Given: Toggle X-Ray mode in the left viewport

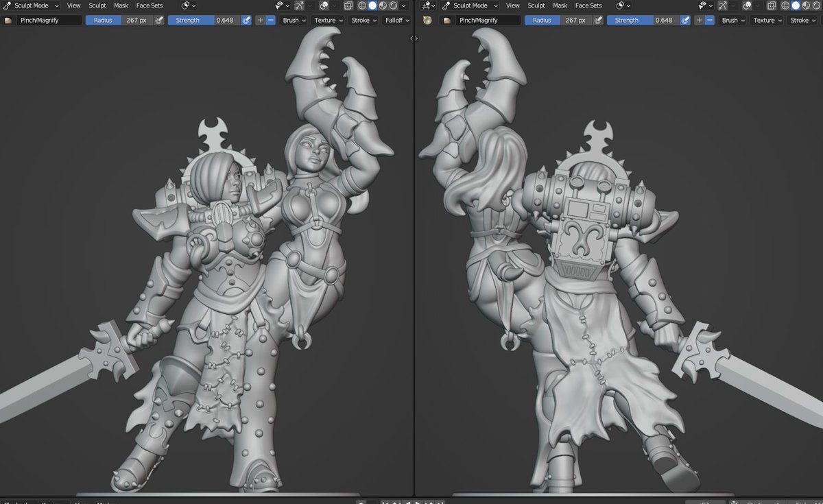Looking at the screenshot, I should [x=348, y=5].
